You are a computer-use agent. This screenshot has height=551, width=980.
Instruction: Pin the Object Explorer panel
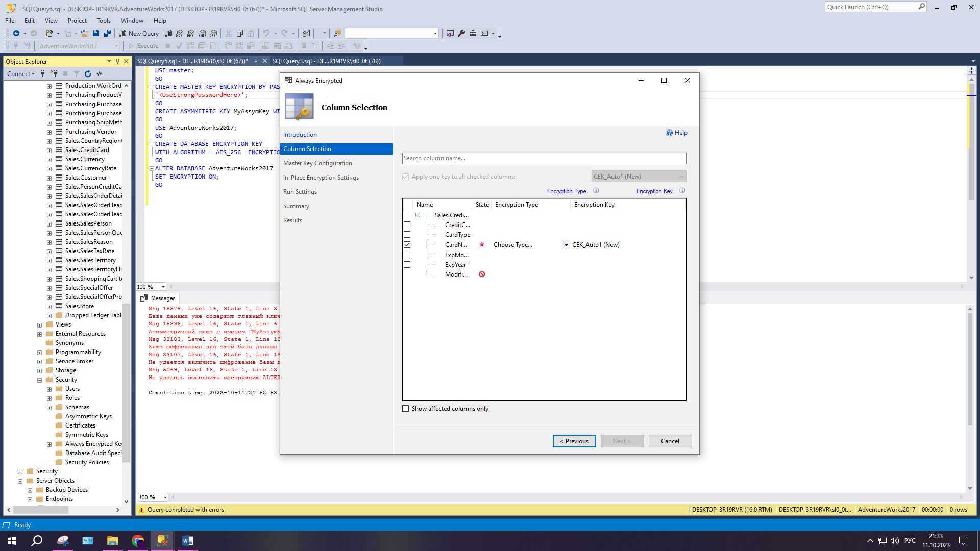[x=117, y=61]
